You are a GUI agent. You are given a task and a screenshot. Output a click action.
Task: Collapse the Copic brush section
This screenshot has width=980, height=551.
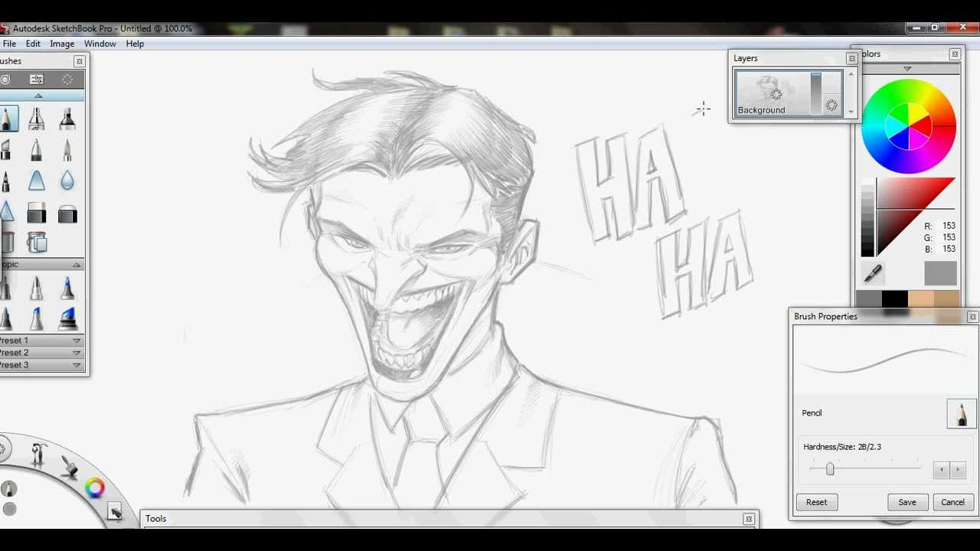coord(77,265)
